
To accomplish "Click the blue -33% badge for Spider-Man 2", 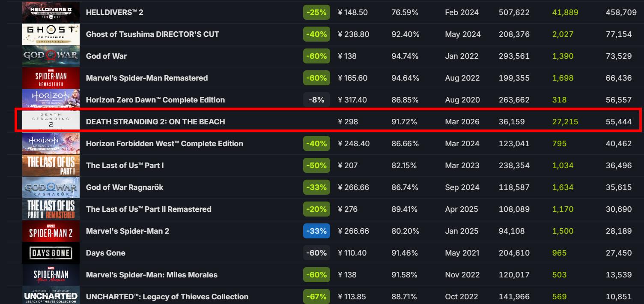I will 316,231.
